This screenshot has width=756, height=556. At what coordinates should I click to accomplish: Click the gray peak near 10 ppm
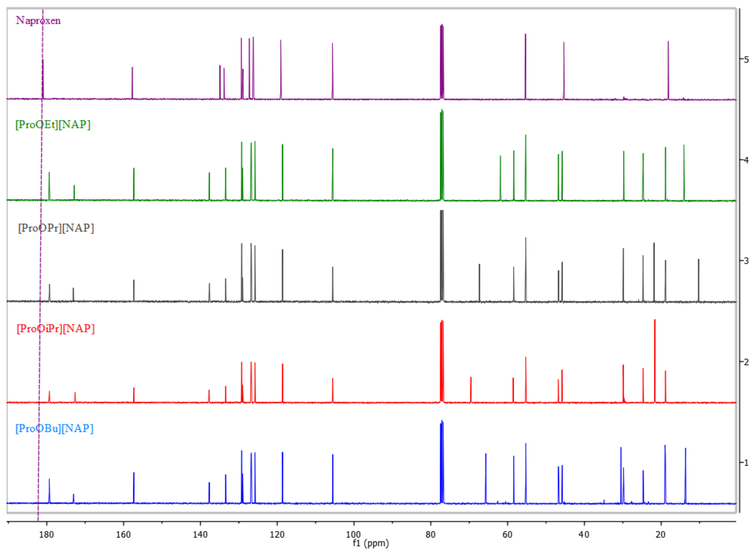[x=699, y=279]
